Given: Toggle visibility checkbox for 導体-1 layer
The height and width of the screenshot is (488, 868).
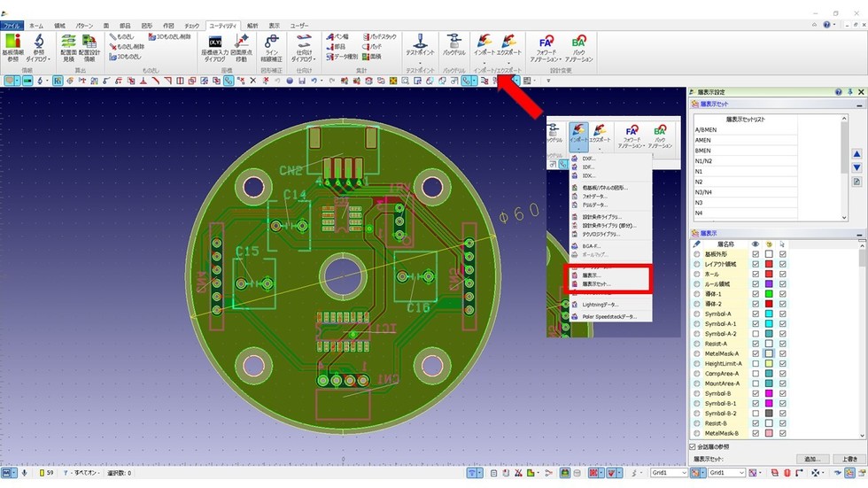Looking at the screenshot, I should click(755, 293).
